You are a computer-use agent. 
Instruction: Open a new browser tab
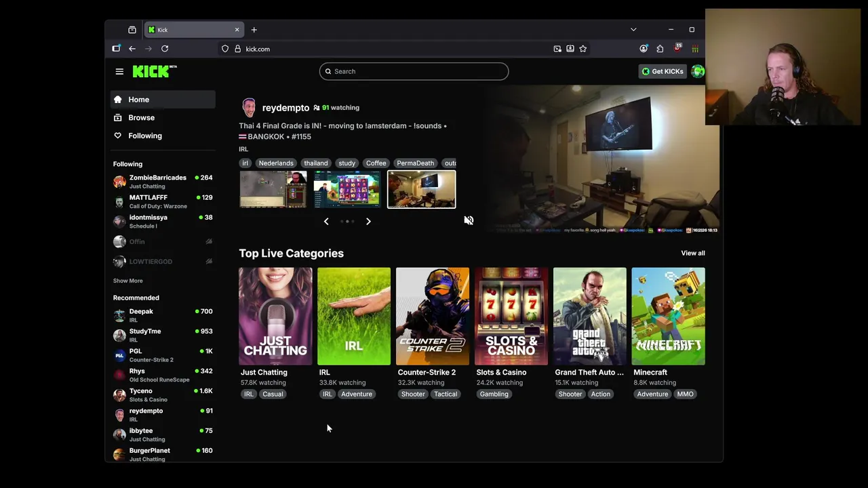[254, 30]
